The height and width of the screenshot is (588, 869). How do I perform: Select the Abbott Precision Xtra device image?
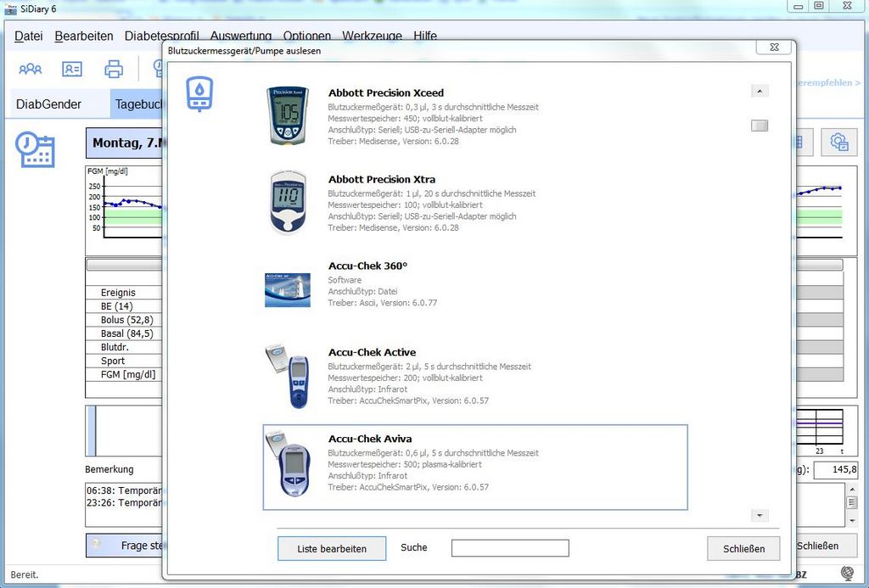click(x=287, y=203)
